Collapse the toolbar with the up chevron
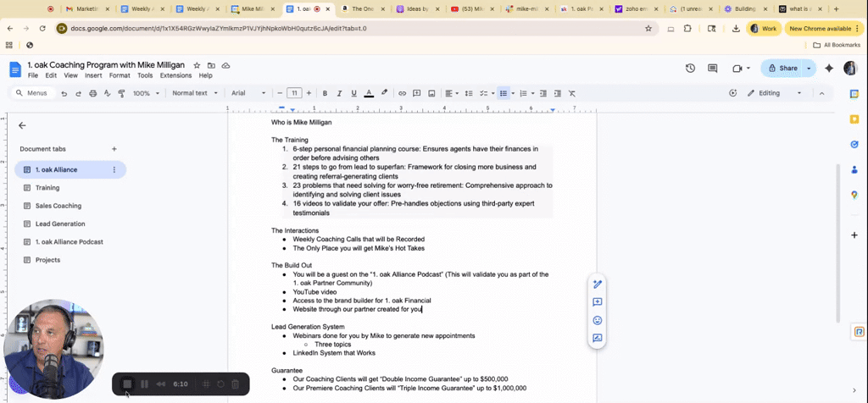Screen dimensions: 868x403 click(x=821, y=93)
